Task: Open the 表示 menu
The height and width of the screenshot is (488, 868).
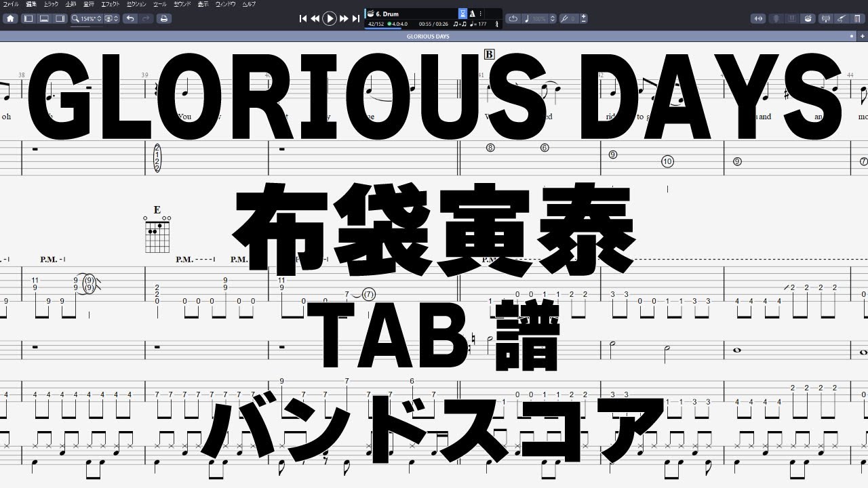Action: pos(203,4)
